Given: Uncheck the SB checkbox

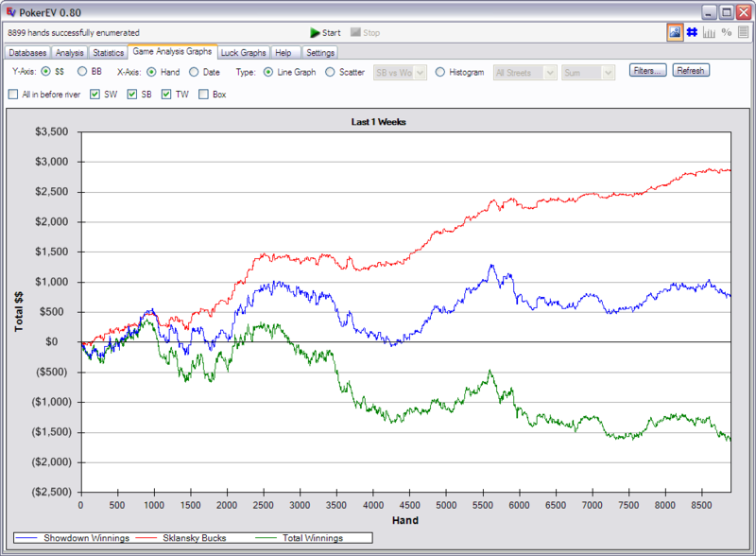Looking at the screenshot, I should coord(132,95).
